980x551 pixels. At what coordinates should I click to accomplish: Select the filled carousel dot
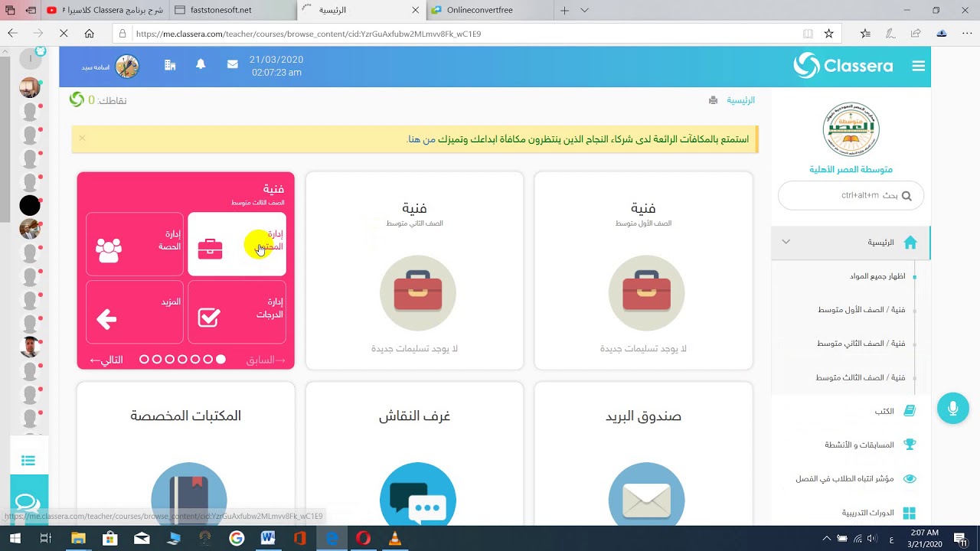221,359
